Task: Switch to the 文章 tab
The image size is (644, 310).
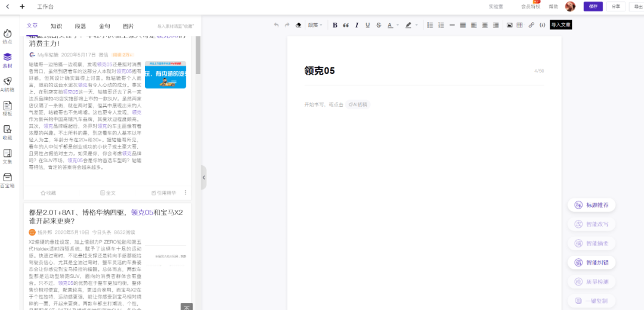Action: point(32,26)
